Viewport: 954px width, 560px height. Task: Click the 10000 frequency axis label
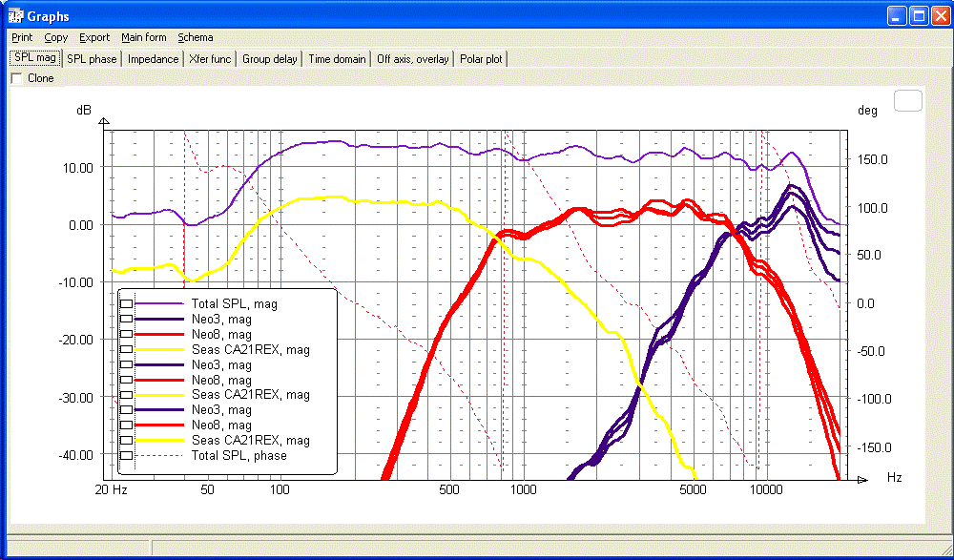[x=766, y=490]
